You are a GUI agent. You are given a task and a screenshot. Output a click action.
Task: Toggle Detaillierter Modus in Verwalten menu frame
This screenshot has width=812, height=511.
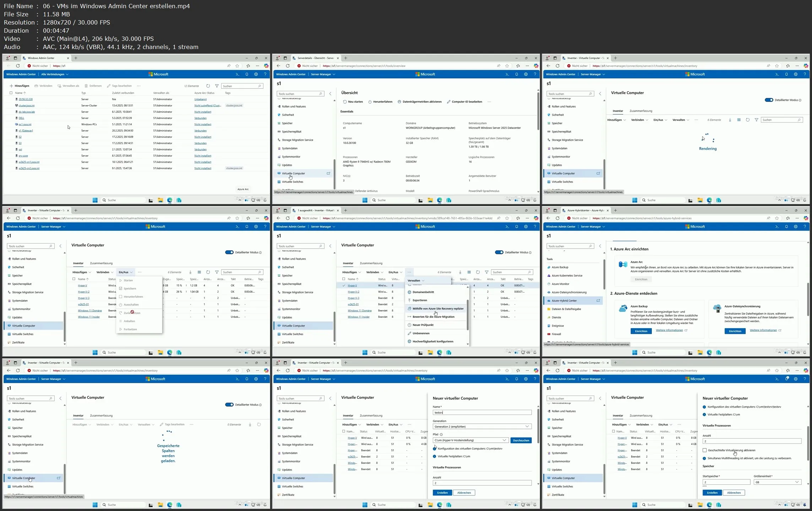pos(499,252)
